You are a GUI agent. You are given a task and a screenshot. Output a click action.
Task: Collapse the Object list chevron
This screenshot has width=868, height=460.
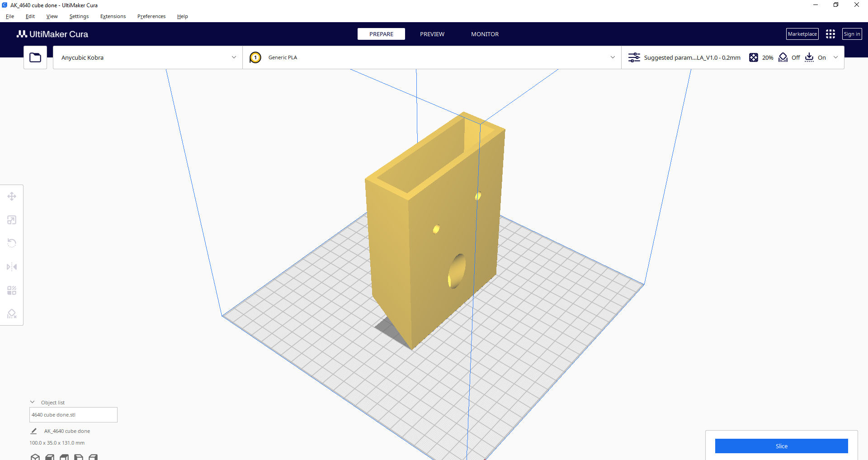coord(33,402)
